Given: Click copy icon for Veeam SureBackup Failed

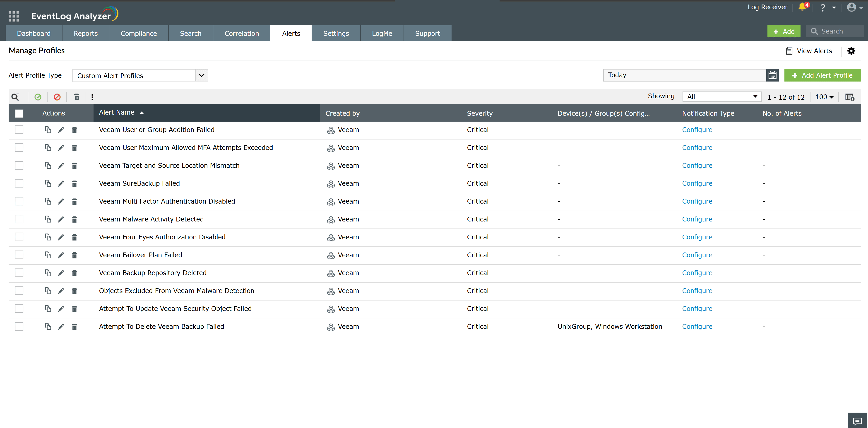Looking at the screenshot, I should pyautogui.click(x=48, y=183).
